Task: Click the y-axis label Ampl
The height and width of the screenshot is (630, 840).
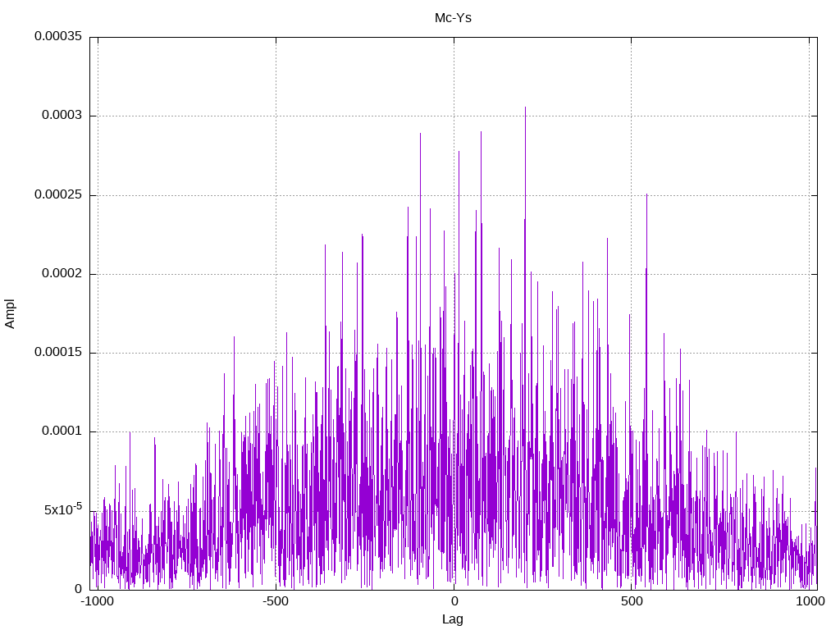Action: pyautogui.click(x=10, y=314)
